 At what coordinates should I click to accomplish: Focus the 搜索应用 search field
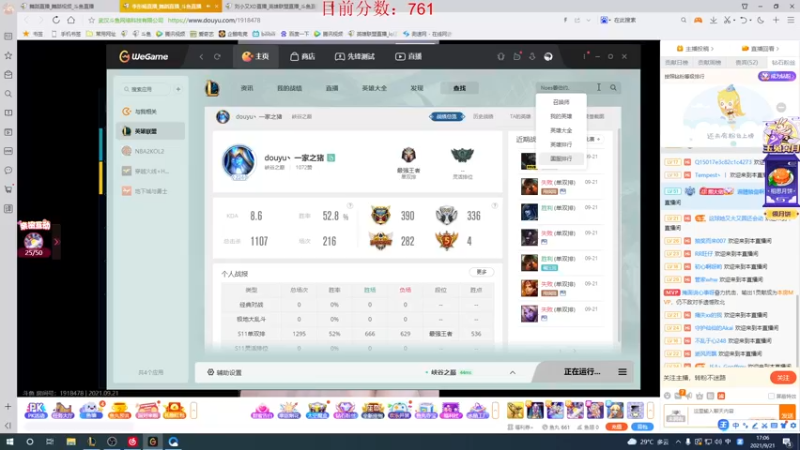point(144,89)
